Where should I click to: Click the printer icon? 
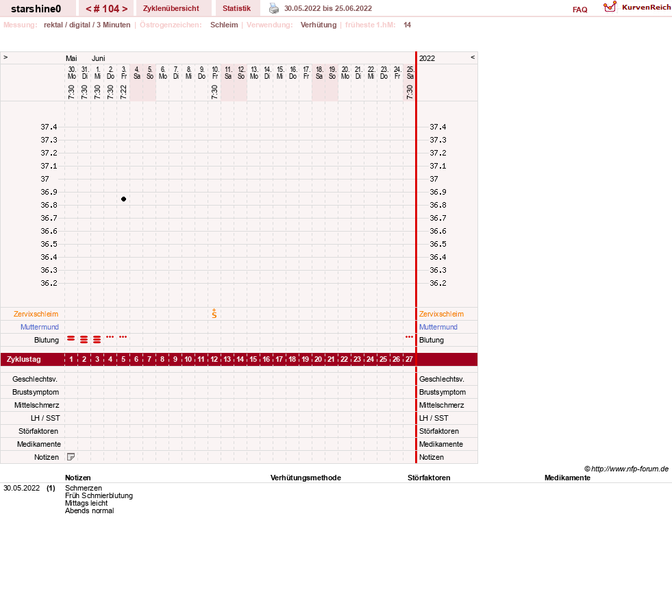[274, 8]
